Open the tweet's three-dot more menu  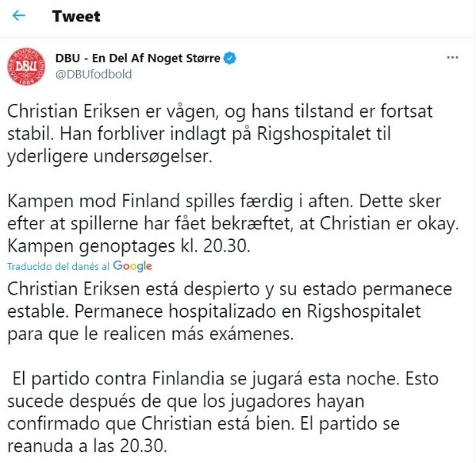click(x=452, y=58)
